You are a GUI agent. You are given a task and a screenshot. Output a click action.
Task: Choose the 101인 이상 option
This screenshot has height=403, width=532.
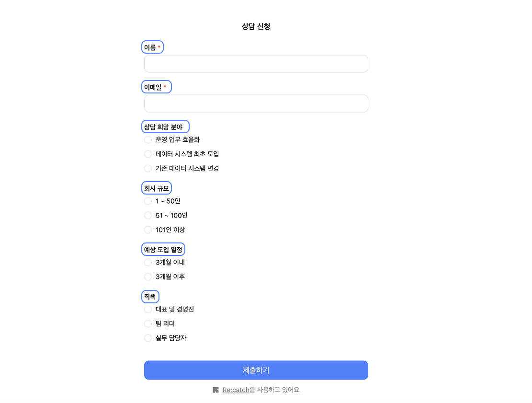click(148, 230)
